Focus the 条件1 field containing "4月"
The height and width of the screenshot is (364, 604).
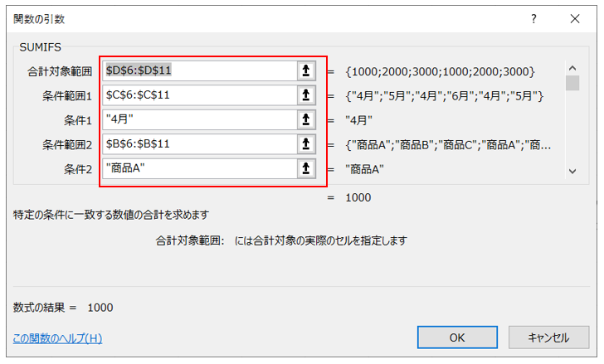pyautogui.click(x=199, y=120)
